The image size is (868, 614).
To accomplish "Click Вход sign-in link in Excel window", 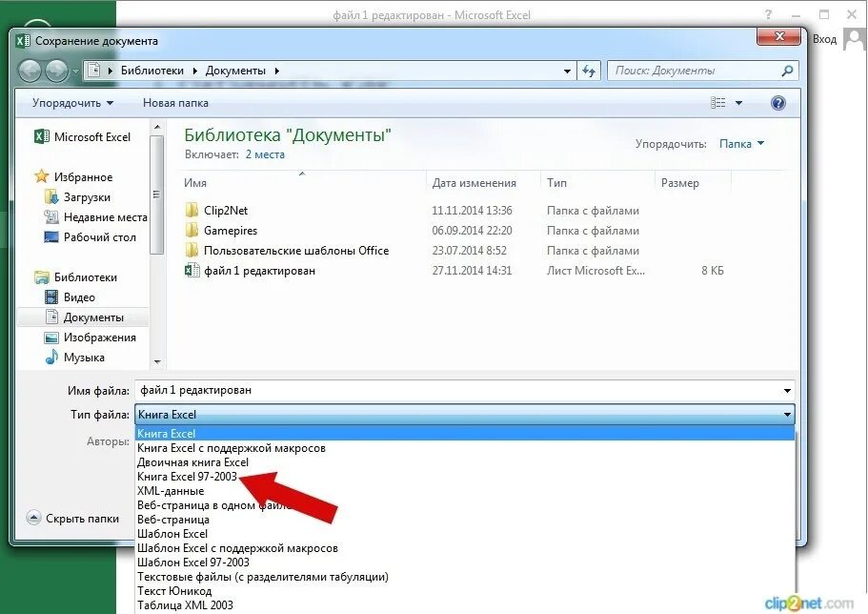I will [824, 39].
